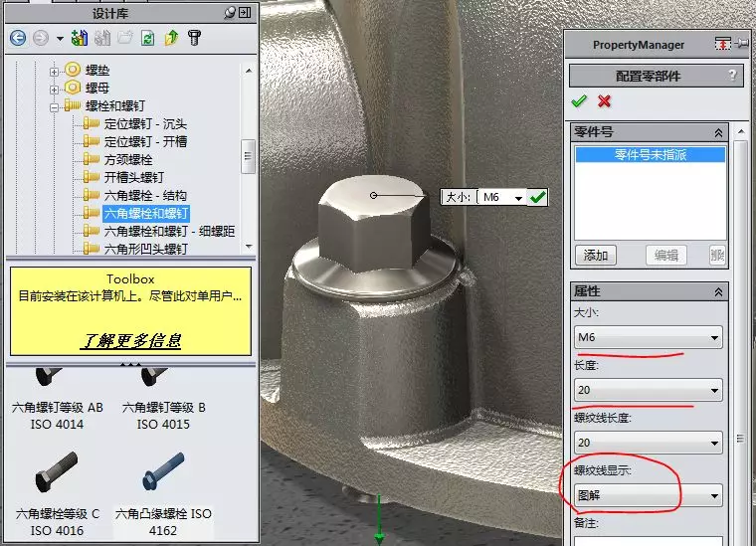Click PropertyManager scroll up arrow
This screenshot has height=546, width=756.
(741, 131)
